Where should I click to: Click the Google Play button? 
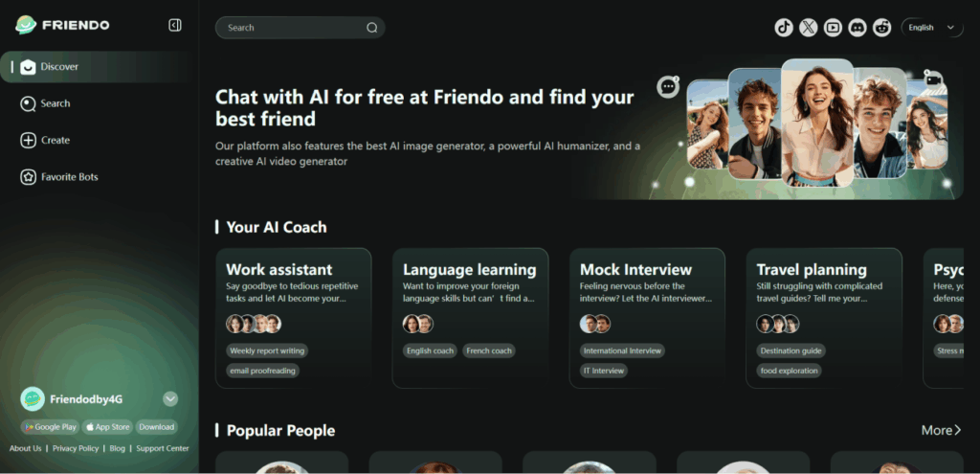[50, 427]
